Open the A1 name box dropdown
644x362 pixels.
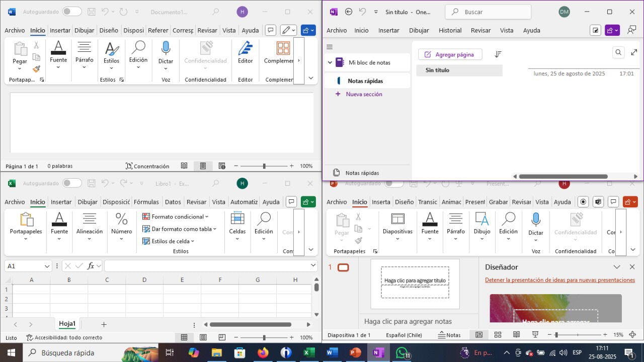47,266
